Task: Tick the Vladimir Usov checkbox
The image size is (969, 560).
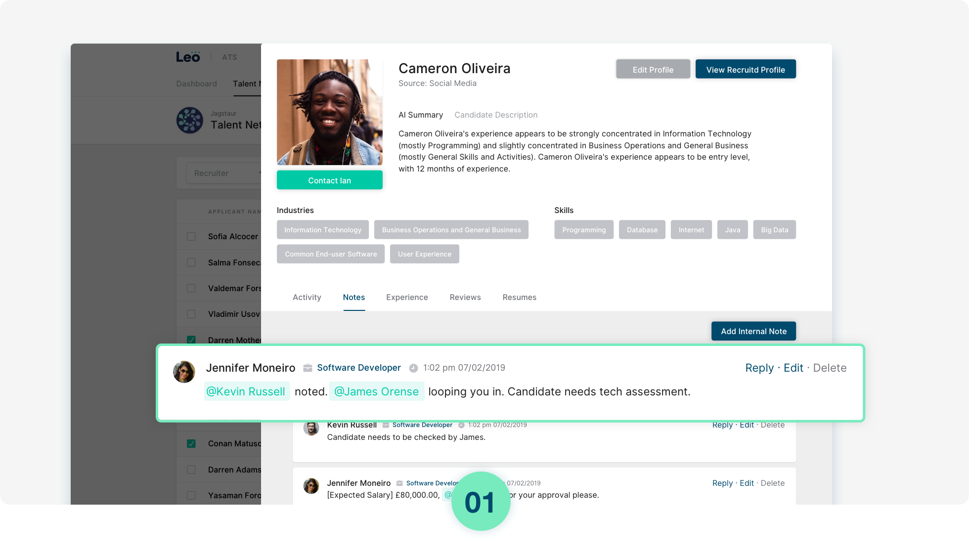Action: (x=191, y=314)
